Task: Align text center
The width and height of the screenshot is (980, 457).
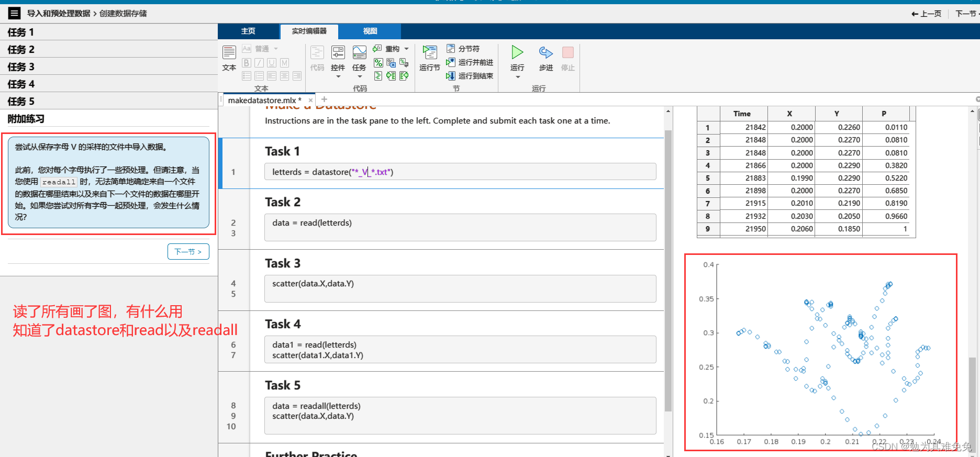Action: [x=284, y=76]
